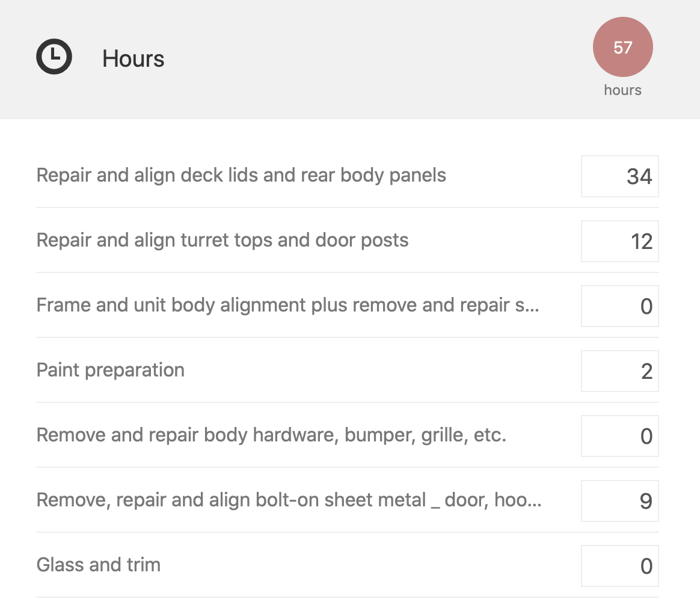The width and height of the screenshot is (700, 605).
Task: Click the clock icon beside Hours
Action: click(x=54, y=57)
